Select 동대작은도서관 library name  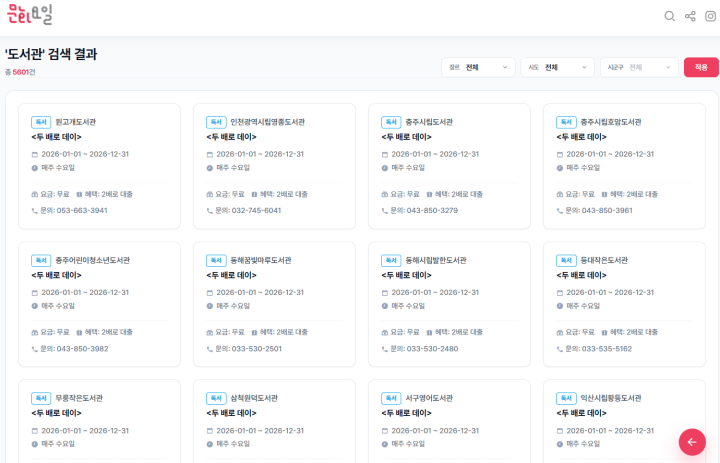click(604, 260)
